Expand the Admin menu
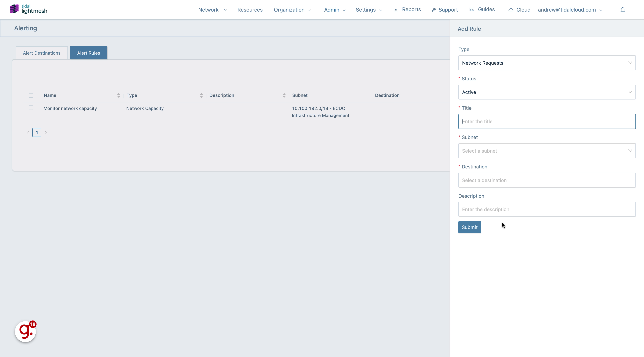 coord(335,10)
